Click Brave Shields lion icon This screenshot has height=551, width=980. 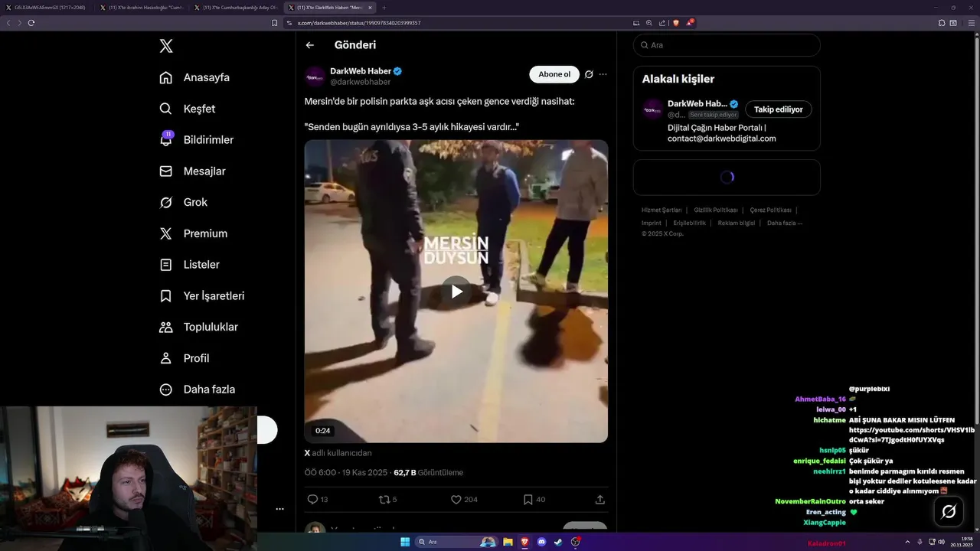(x=675, y=23)
